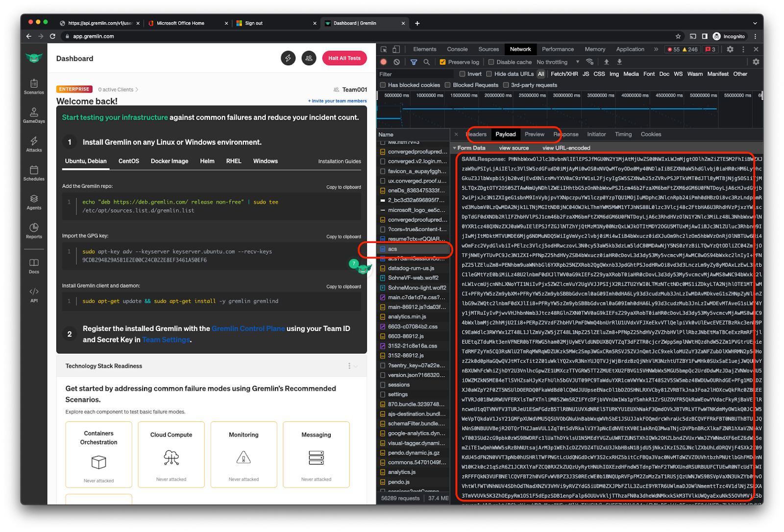Expand the 0 active Clients chevron
This screenshot has height=532, width=784.
click(137, 90)
